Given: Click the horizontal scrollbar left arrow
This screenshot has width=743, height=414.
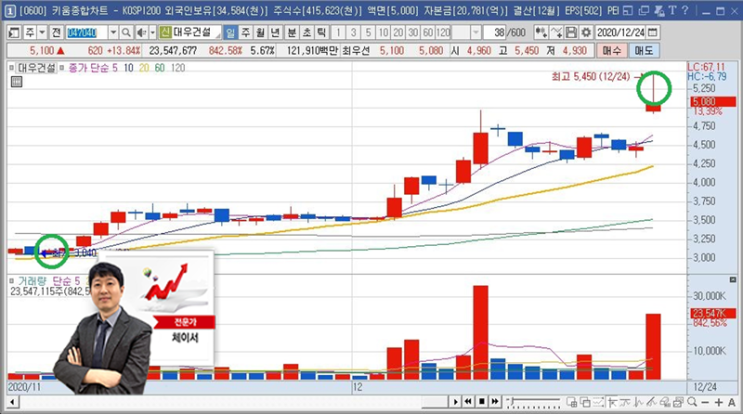Looking at the screenshot, I should click(13, 402).
